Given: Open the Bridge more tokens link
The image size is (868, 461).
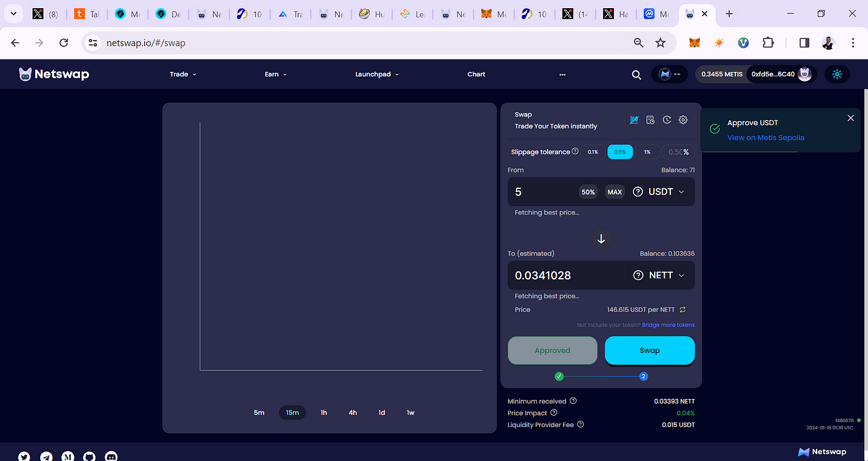Looking at the screenshot, I should pos(668,325).
